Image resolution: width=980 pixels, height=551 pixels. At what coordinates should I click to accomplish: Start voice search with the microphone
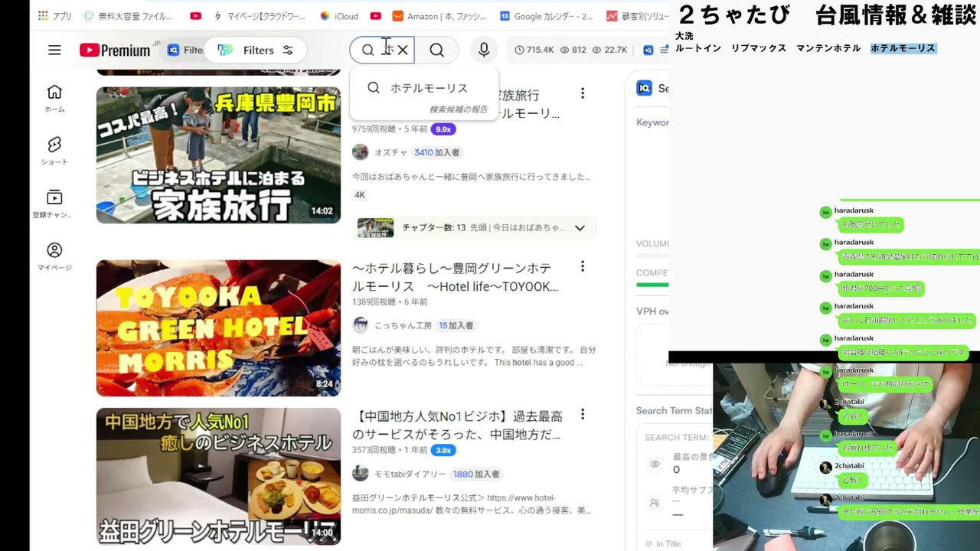pos(484,50)
